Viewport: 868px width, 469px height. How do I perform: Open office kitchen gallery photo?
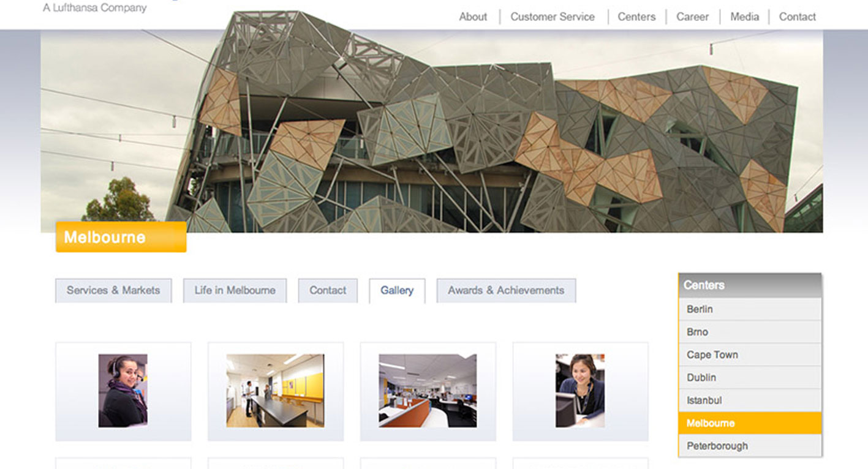[275, 391]
